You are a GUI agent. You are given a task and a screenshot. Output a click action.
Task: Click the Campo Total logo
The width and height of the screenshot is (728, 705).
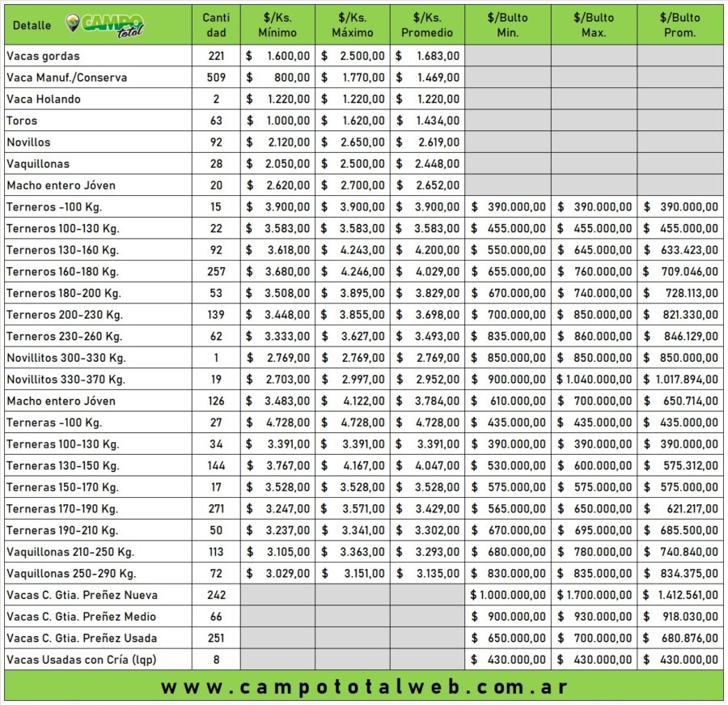tap(105, 25)
